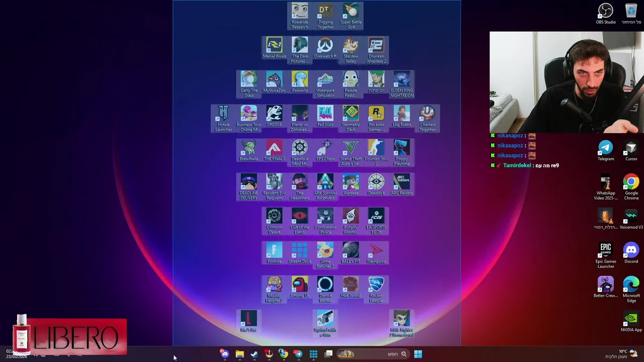Open the Paddle Paddle game shortcut
Screen dimensions: 644x362
tap(351, 84)
